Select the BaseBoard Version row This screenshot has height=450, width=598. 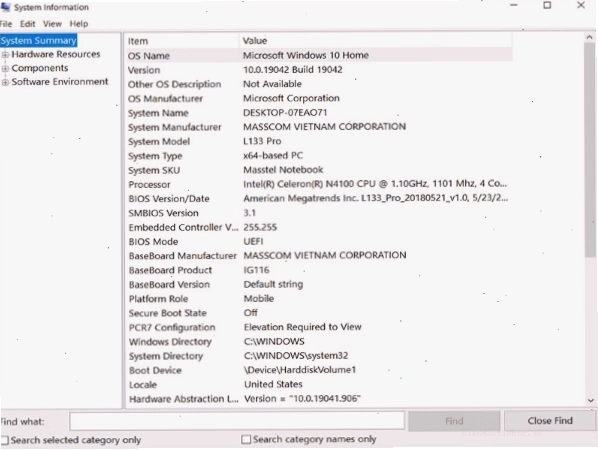point(319,284)
